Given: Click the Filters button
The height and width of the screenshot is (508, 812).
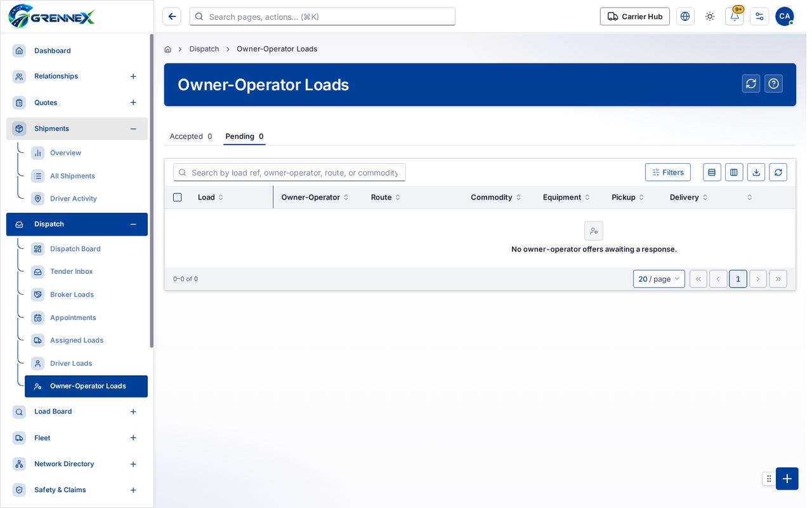Looking at the screenshot, I should tap(668, 172).
